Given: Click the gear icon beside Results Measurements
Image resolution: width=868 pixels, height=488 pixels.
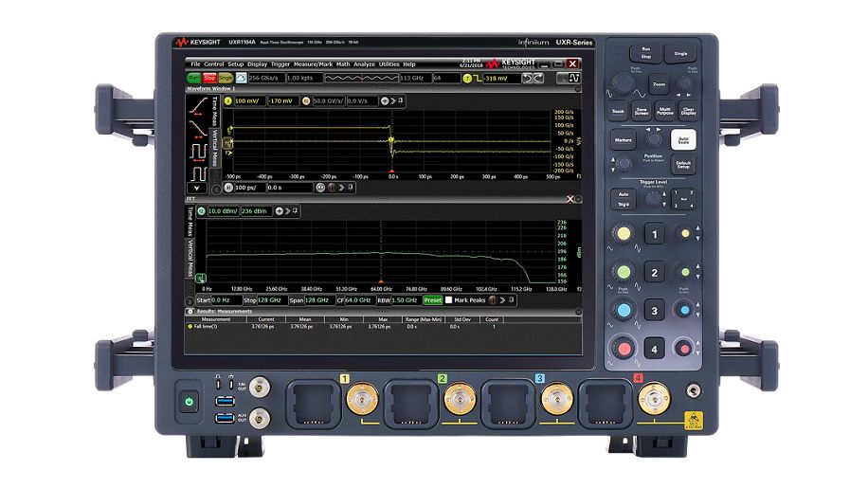Looking at the screenshot, I should (x=190, y=312).
